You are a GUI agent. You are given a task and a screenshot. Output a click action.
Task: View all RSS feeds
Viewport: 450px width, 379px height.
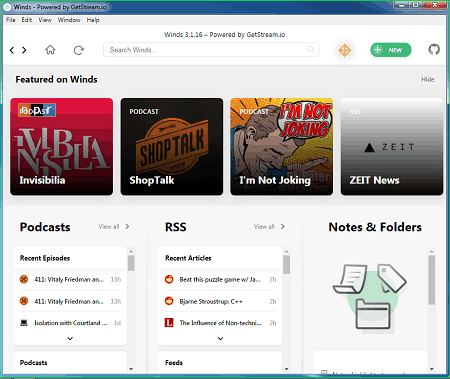(264, 227)
